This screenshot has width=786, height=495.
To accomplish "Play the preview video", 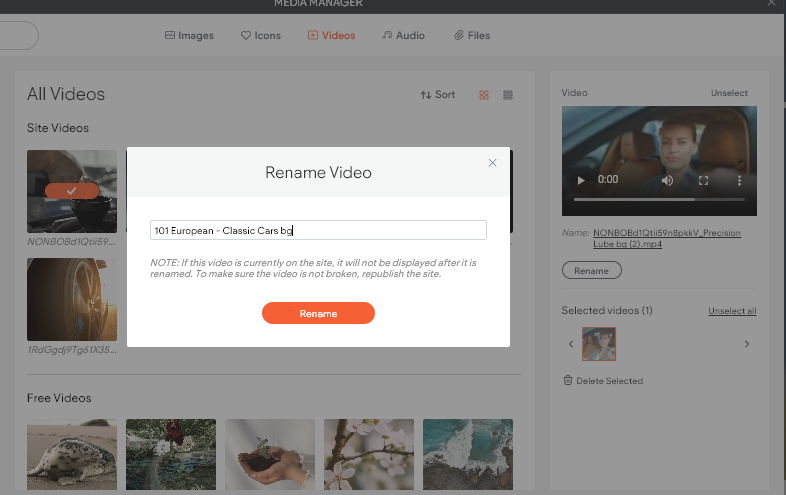I will coord(579,180).
